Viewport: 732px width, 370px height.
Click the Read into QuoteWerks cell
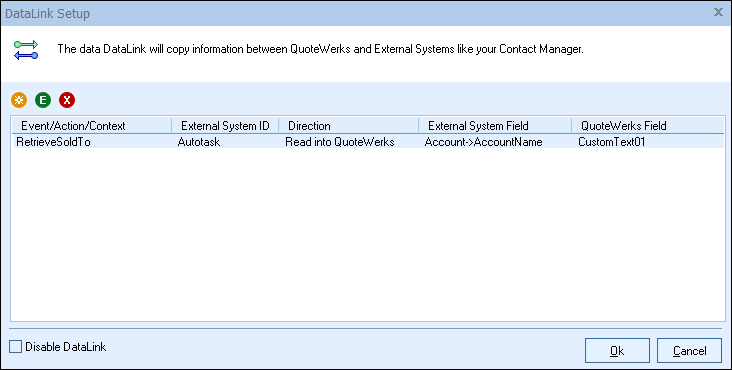pyautogui.click(x=340, y=142)
